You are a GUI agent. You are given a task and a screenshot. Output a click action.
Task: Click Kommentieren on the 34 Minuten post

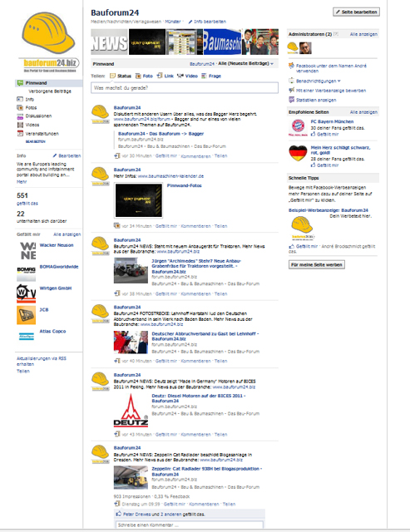point(195,226)
